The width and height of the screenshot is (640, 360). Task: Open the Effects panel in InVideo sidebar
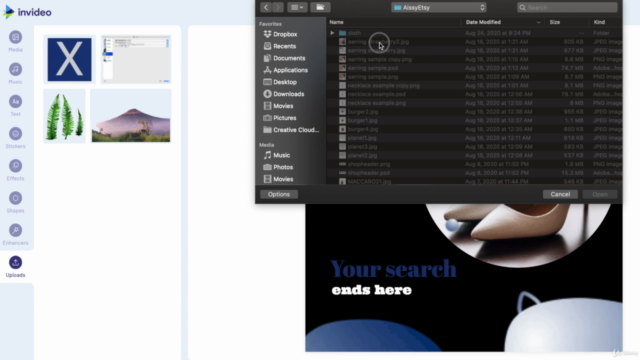[16, 171]
